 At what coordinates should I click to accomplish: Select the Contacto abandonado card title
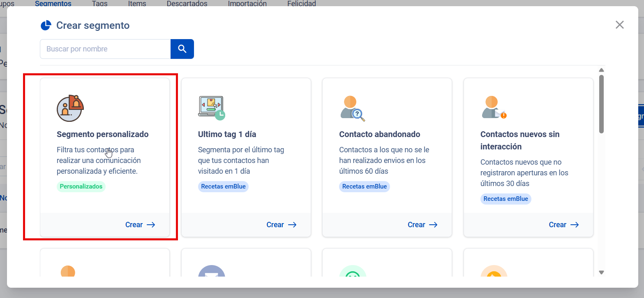click(x=379, y=134)
